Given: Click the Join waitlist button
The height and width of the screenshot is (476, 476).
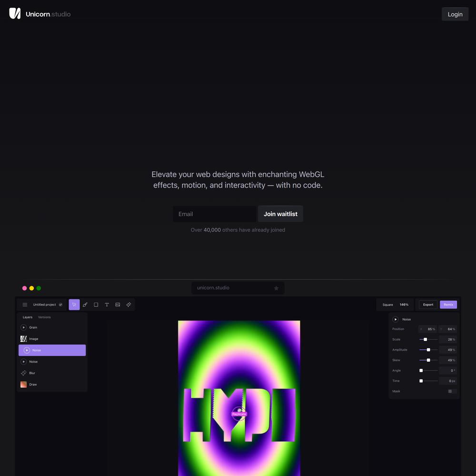Looking at the screenshot, I should pyautogui.click(x=280, y=214).
